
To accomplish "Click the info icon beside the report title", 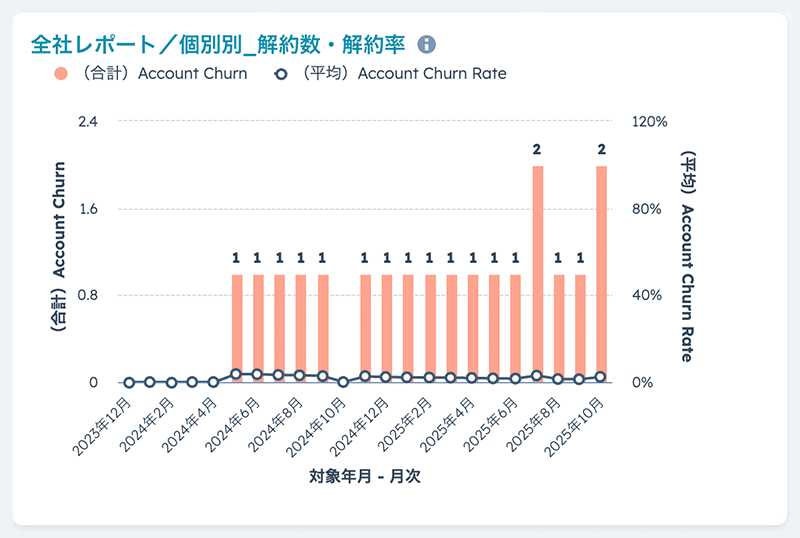I will (427, 45).
